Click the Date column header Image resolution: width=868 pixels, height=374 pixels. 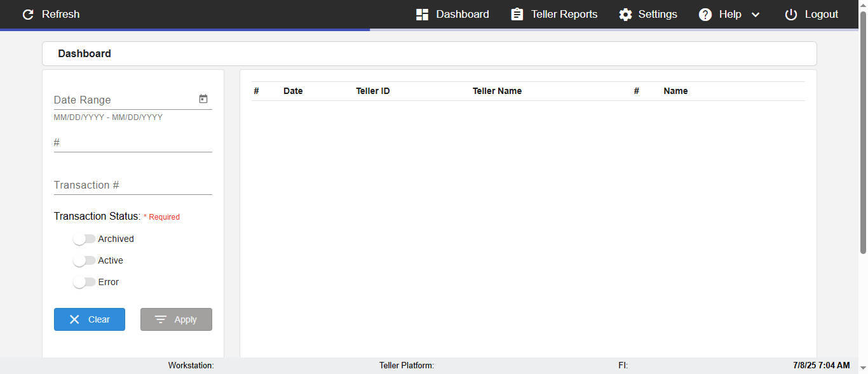tap(293, 91)
